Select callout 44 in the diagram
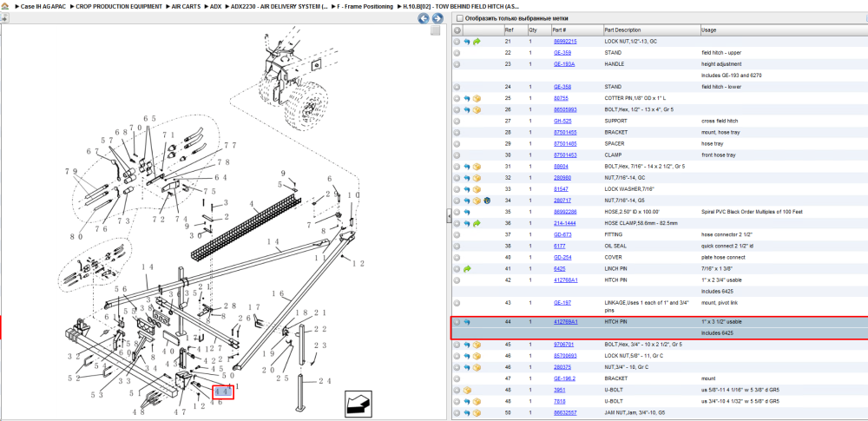 (x=222, y=391)
